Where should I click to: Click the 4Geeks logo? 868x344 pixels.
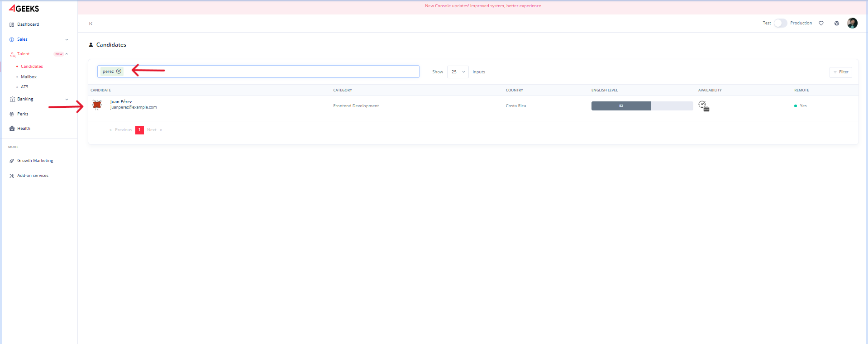[24, 9]
